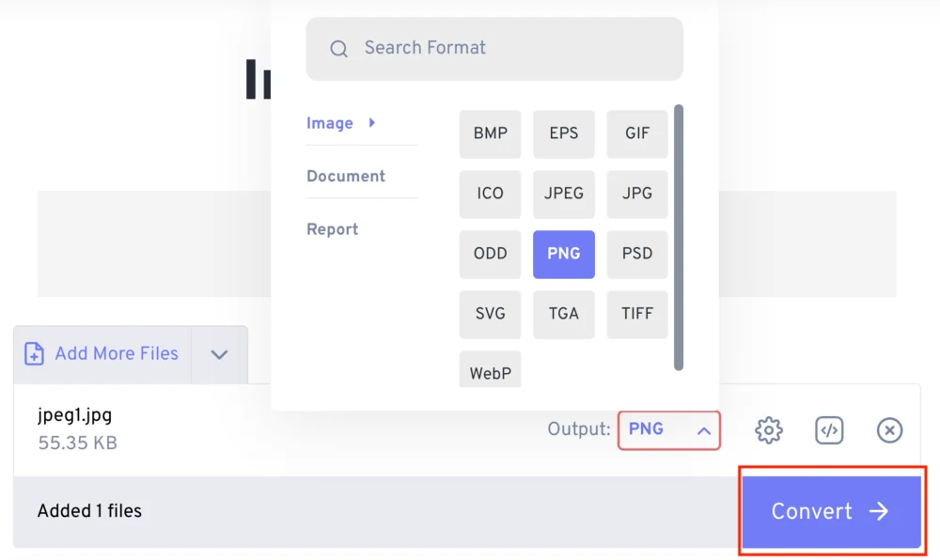Open the conversion settings gear icon

click(x=769, y=430)
